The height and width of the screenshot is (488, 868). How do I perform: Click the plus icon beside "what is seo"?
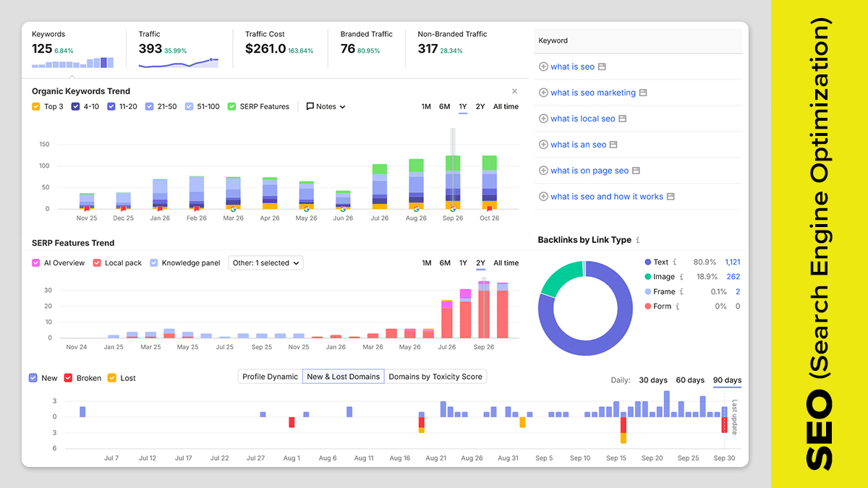coord(543,67)
